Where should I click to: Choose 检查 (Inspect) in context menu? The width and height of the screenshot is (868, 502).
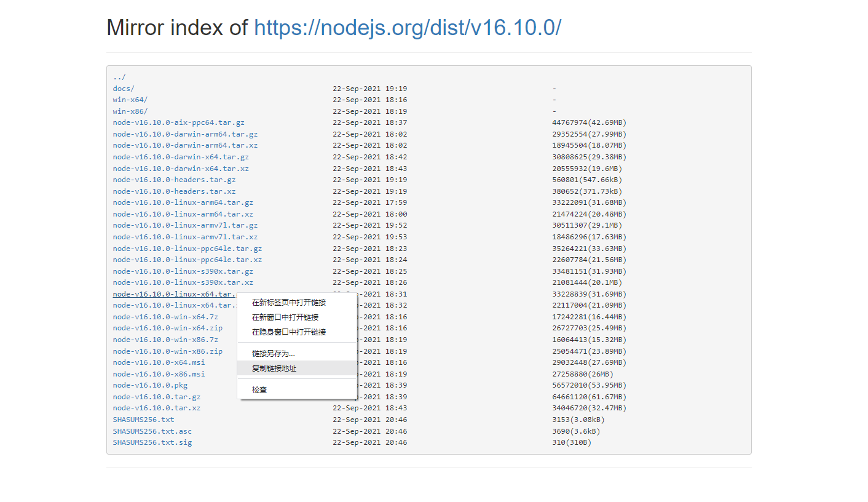click(296, 390)
